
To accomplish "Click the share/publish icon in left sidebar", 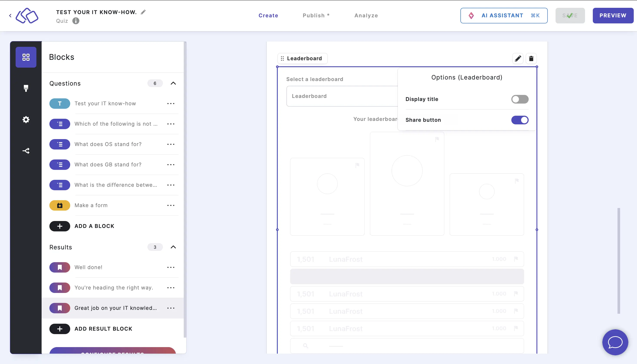I will 26,151.
